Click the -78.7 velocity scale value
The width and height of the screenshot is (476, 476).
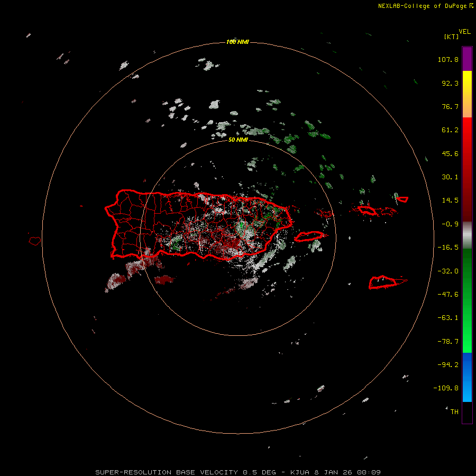point(448,342)
